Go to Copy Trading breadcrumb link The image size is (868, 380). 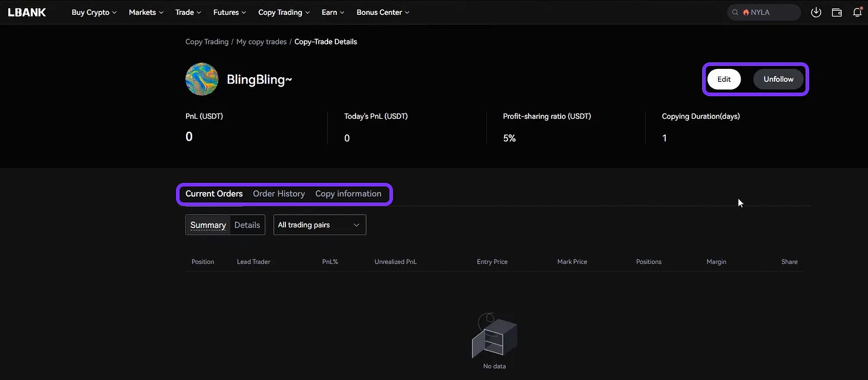207,42
